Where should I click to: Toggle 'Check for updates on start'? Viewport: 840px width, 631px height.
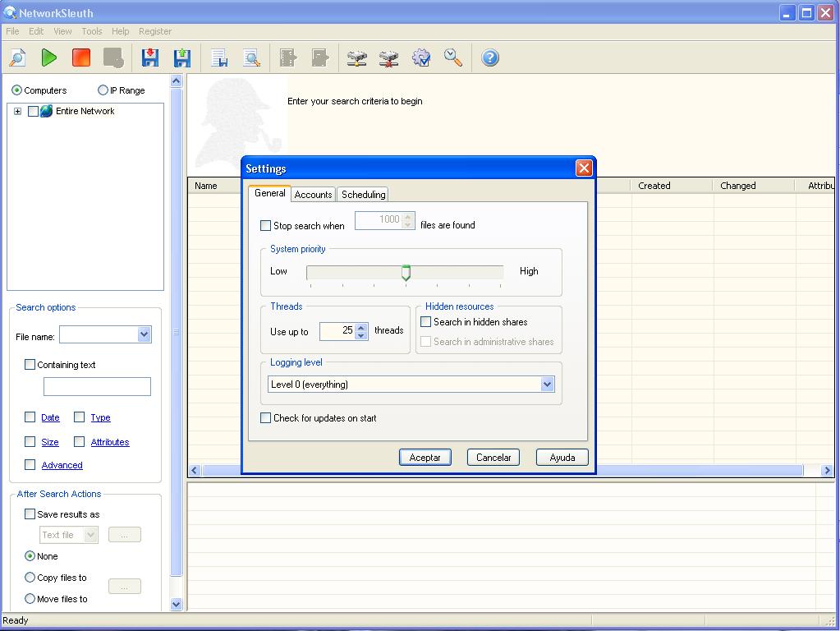coord(265,417)
